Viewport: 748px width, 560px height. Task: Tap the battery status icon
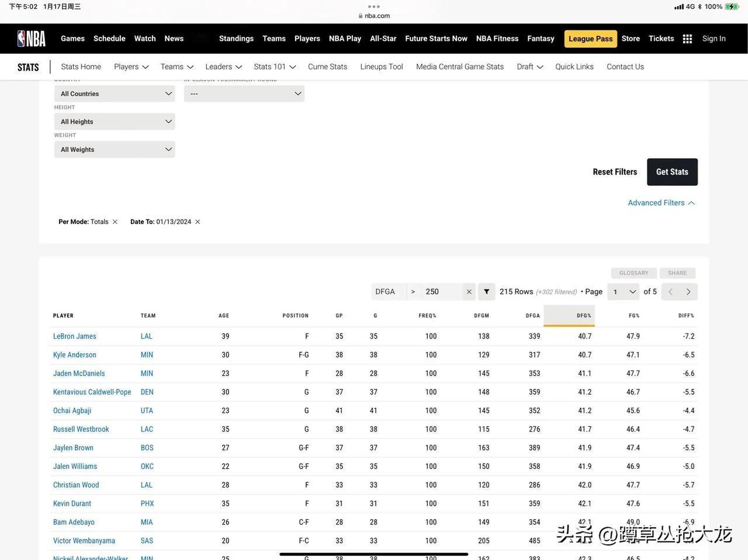coord(732,6)
